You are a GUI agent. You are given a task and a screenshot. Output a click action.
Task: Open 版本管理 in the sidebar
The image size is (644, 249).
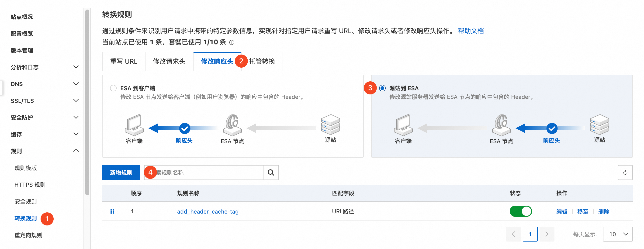(22, 50)
